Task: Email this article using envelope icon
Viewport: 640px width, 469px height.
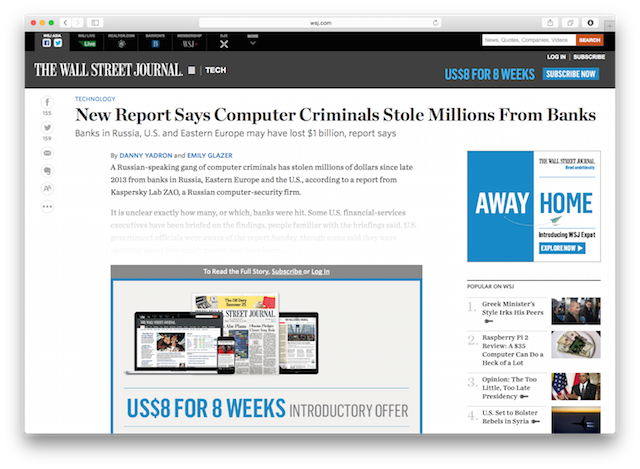Action: pyautogui.click(x=47, y=153)
